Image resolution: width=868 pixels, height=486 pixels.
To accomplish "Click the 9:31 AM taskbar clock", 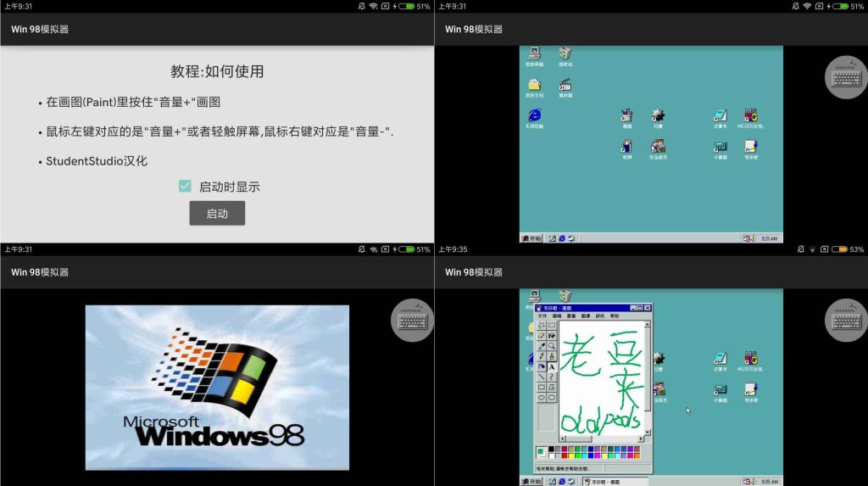I will click(769, 238).
